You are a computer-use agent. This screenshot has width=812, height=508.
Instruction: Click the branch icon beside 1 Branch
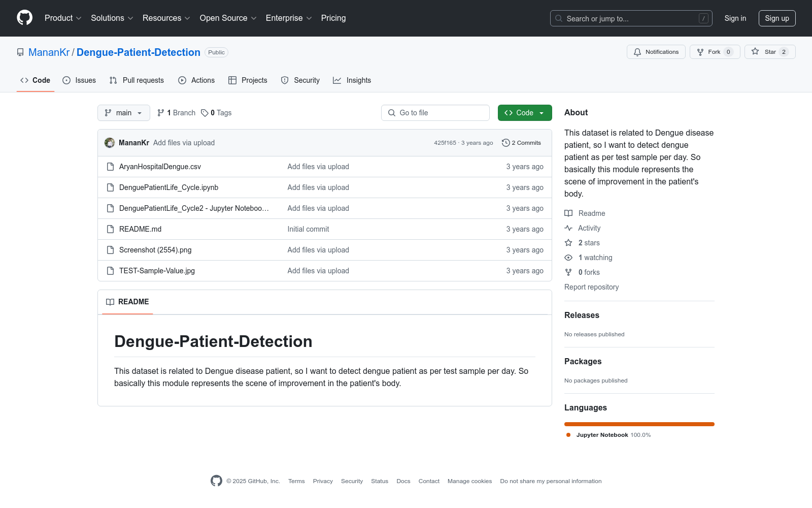point(161,113)
